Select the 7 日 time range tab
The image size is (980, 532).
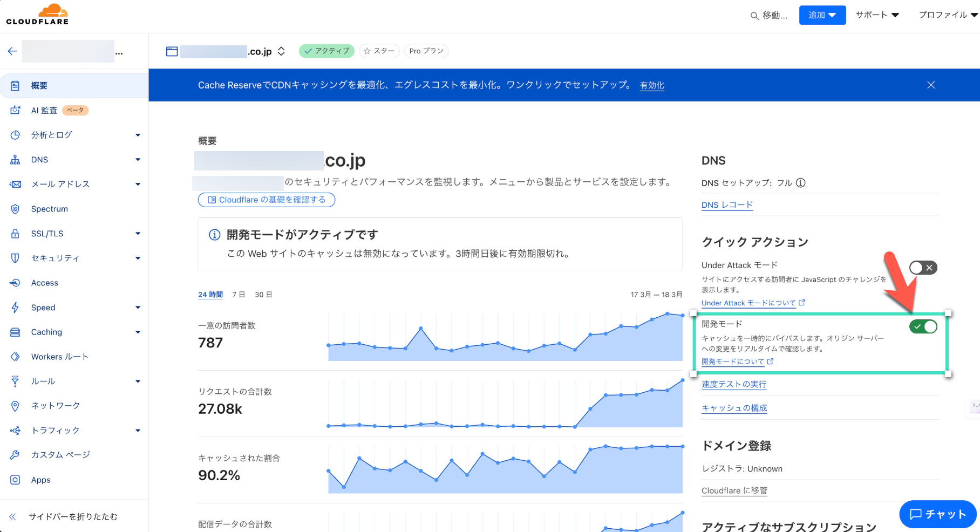click(239, 295)
